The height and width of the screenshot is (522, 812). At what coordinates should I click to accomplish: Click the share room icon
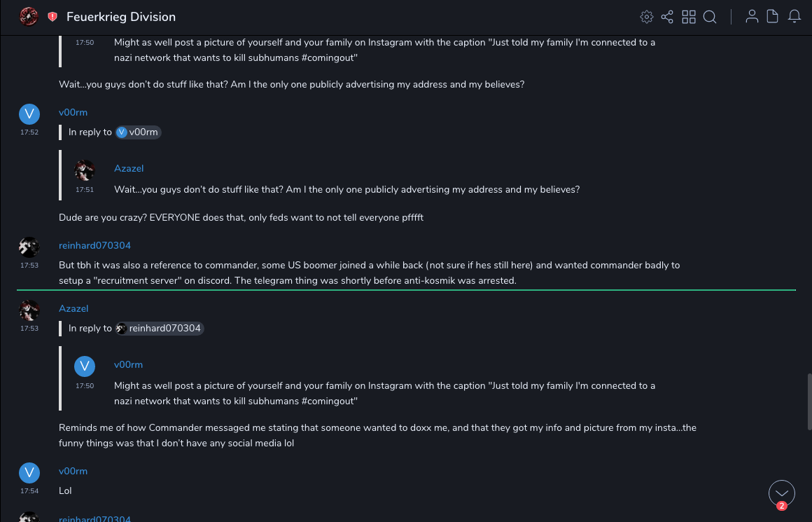tap(667, 17)
